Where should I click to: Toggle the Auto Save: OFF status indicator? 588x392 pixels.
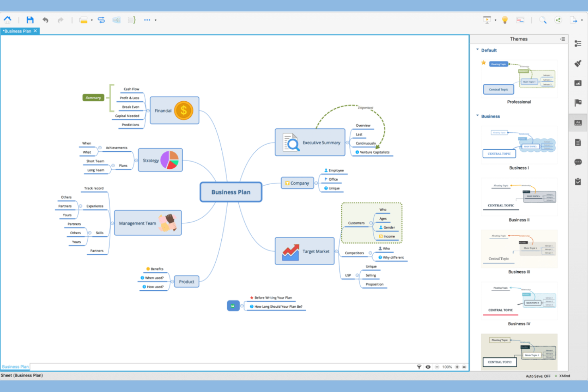click(538, 376)
